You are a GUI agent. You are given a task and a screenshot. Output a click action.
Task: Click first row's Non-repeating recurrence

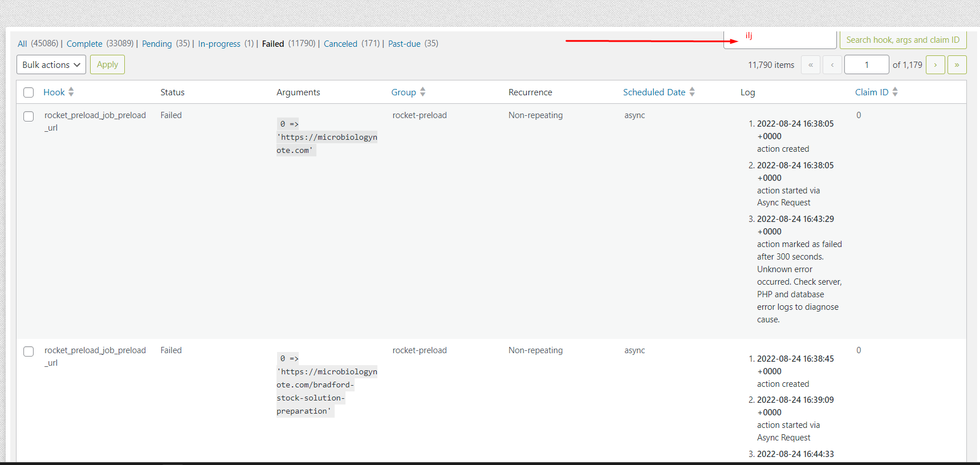(x=535, y=115)
